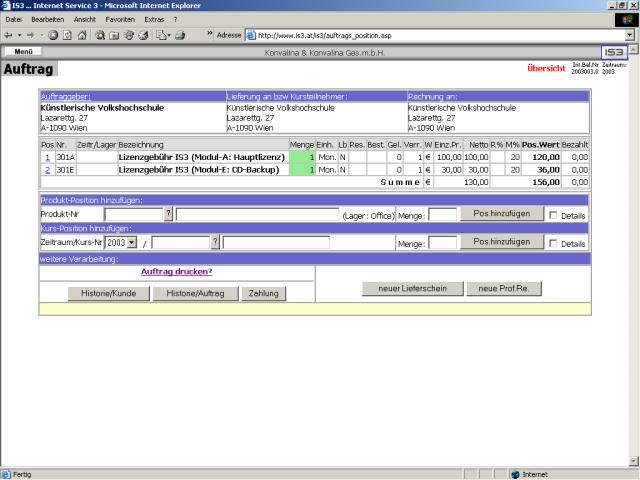The width and height of the screenshot is (640, 480).
Task: Click Auftraggeber header link
Action: 66,97
